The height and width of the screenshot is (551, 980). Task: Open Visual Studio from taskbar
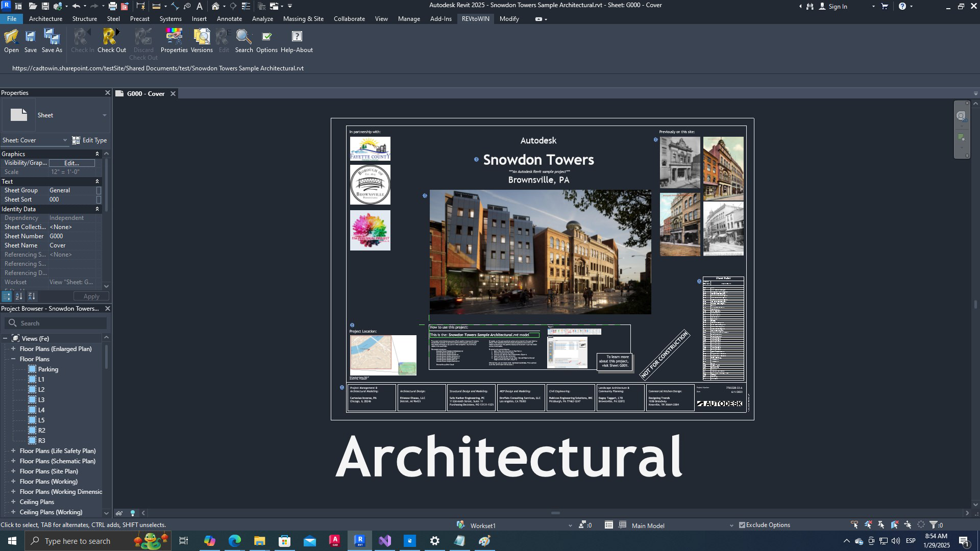click(x=385, y=541)
